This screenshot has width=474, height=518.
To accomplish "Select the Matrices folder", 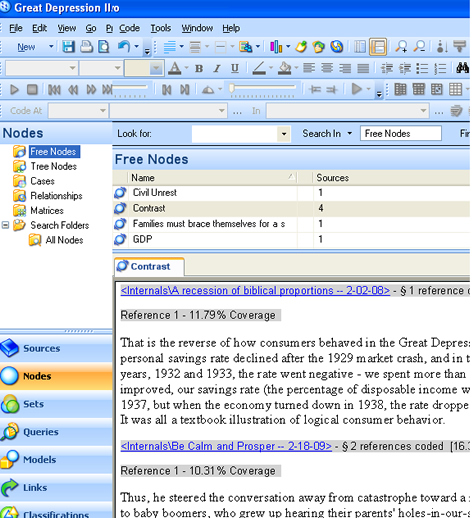I will point(47,210).
